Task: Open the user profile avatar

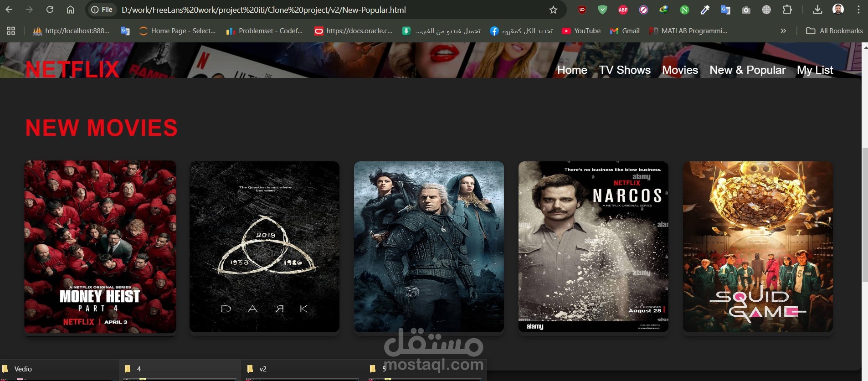Action: (x=838, y=9)
